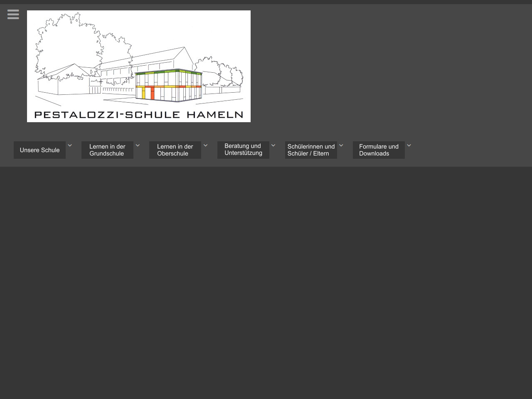Expand chevron beside Lernen in der Grundschule
The image size is (532, 399).
(x=138, y=145)
